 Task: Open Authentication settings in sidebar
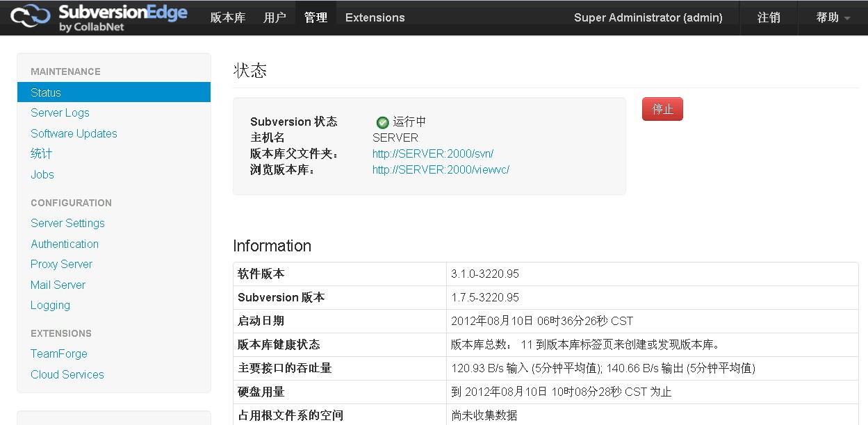65,244
